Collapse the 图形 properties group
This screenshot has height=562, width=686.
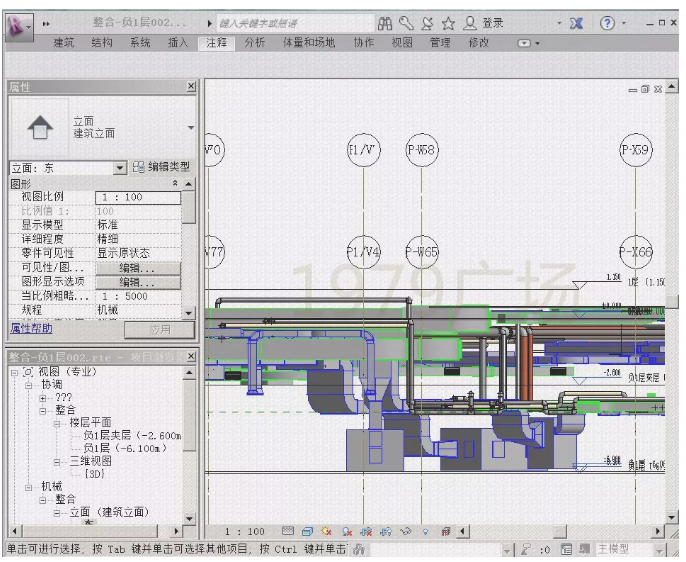tap(175, 183)
